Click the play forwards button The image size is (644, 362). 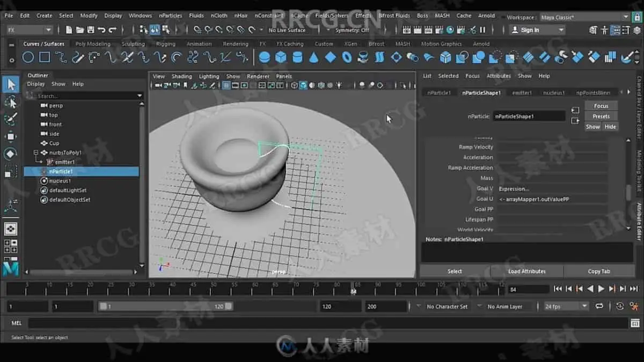pos(601,289)
